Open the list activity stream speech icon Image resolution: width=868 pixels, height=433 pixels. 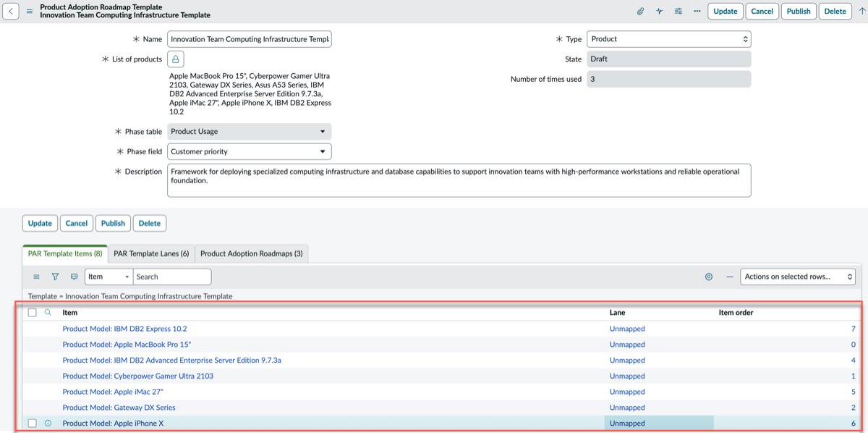click(x=74, y=277)
